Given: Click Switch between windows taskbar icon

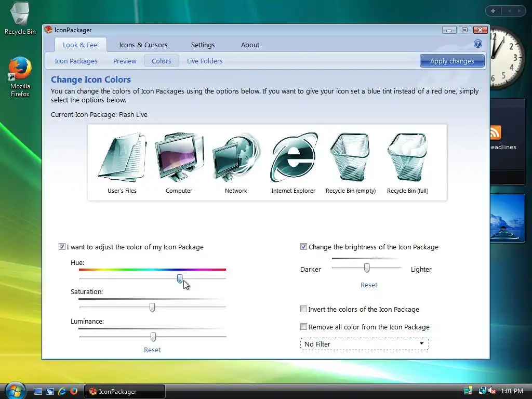Looking at the screenshot, I should coord(50,392).
